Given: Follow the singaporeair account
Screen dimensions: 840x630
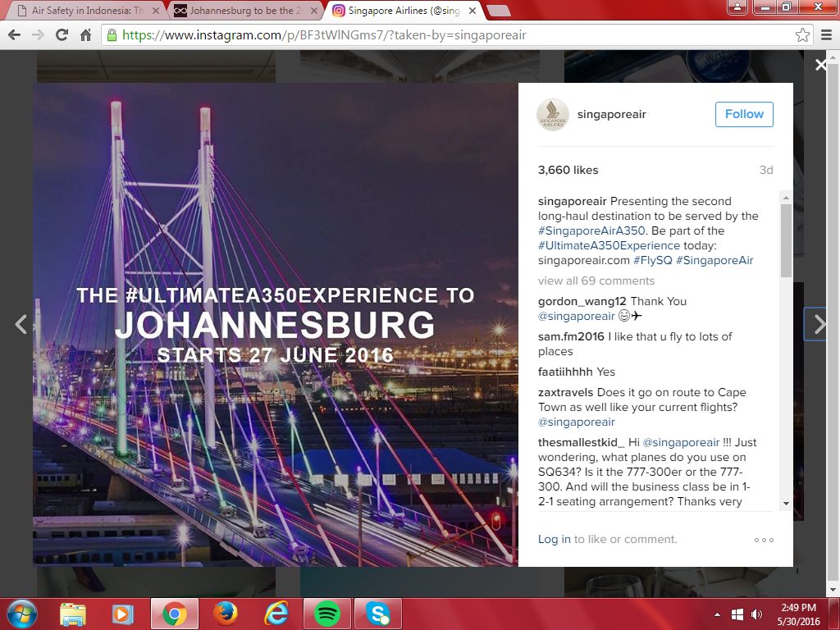Looking at the screenshot, I should point(744,114).
